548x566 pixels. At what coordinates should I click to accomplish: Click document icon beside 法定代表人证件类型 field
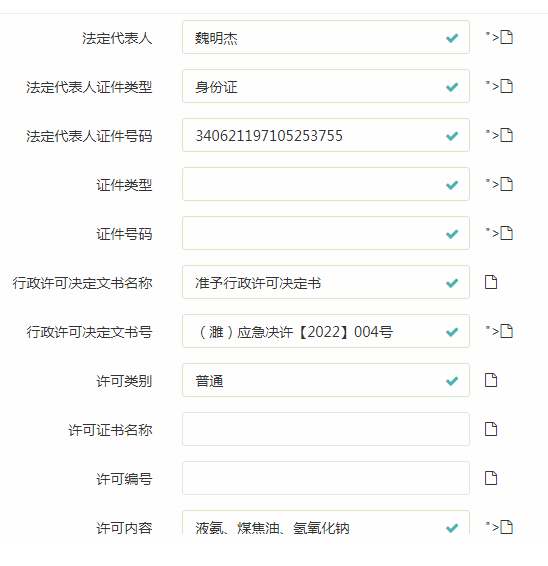click(x=507, y=86)
